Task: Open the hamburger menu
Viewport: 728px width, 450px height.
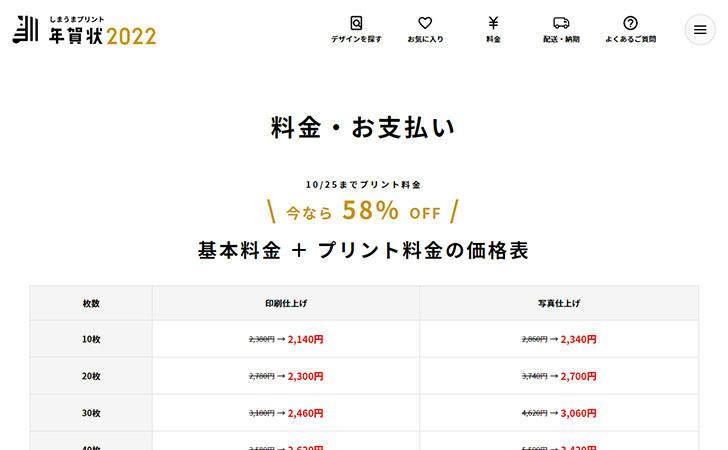Action: click(x=699, y=29)
